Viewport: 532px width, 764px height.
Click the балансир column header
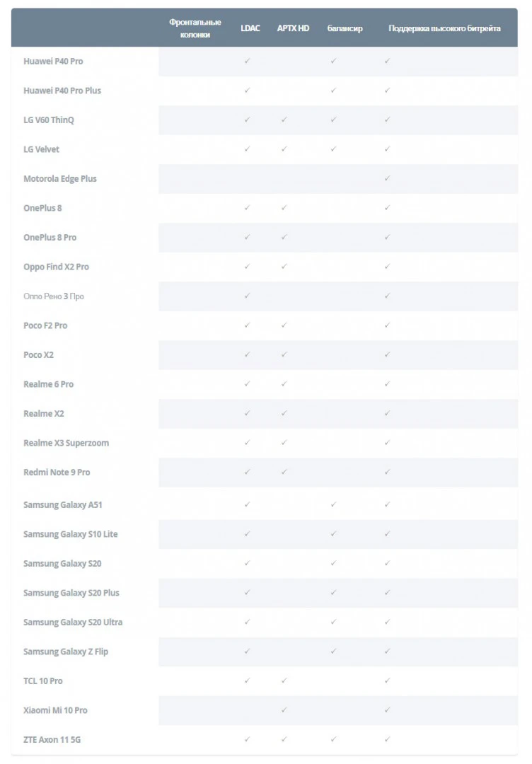point(345,29)
